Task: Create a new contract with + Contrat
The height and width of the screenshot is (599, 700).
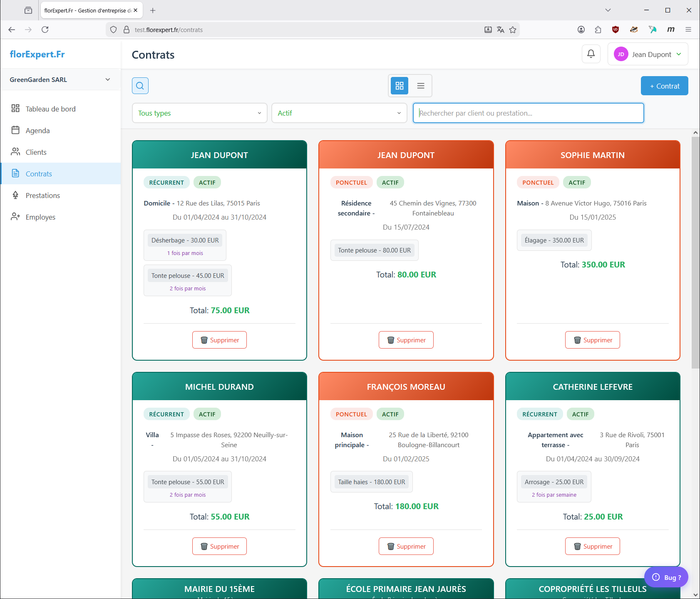Action: coord(664,86)
